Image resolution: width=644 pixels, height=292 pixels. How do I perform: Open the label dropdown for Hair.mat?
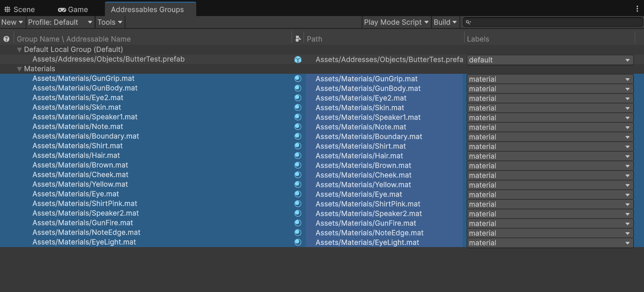[x=550, y=156]
